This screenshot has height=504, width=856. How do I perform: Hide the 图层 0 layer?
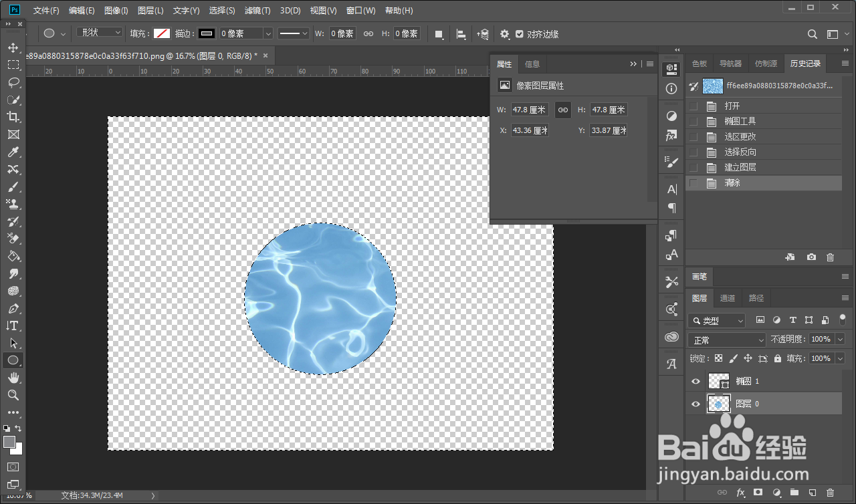click(x=695, y=404)
